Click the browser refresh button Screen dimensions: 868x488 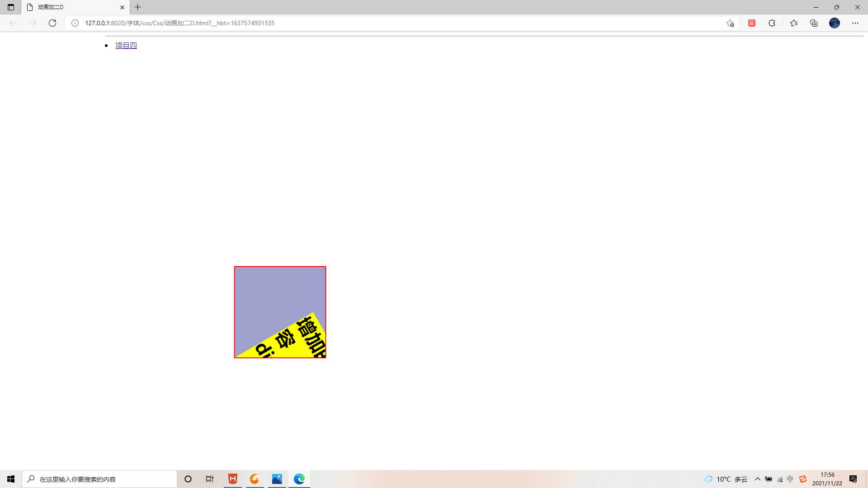pyautogui.click(x=52, y=23)
